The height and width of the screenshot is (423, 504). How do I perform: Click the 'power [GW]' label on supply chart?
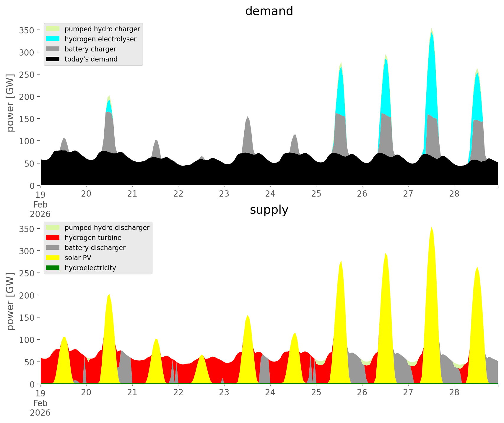point(10,302)
